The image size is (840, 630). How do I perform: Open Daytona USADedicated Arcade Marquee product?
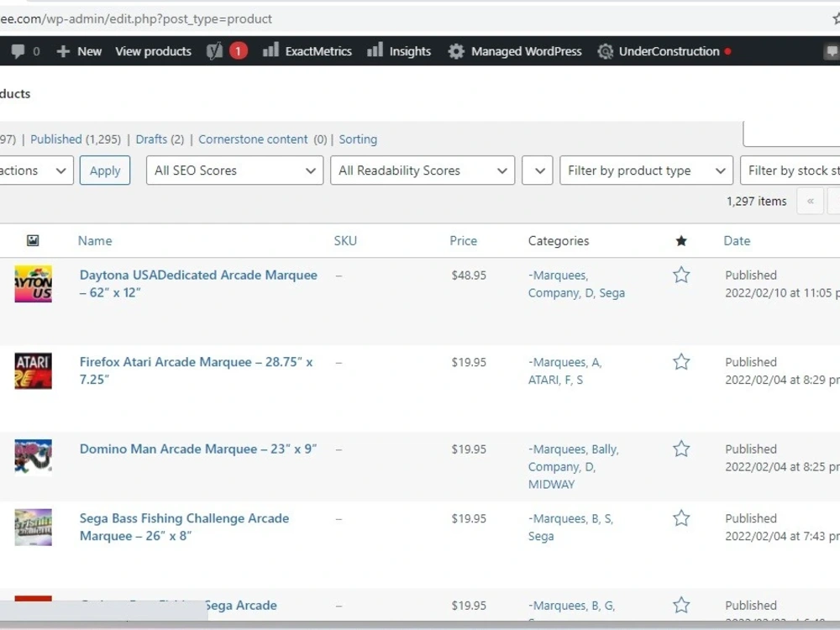198,283
